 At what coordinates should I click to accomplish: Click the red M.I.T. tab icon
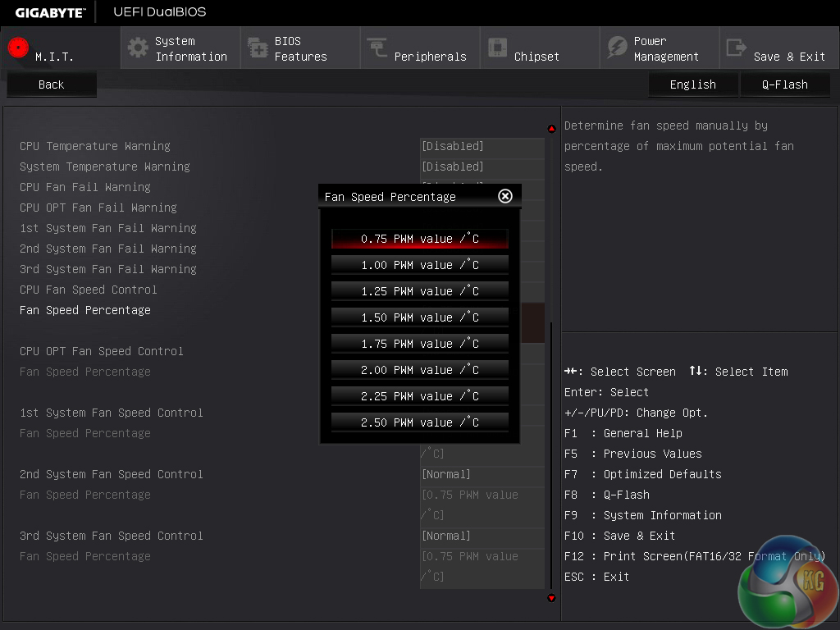[18, 48]
